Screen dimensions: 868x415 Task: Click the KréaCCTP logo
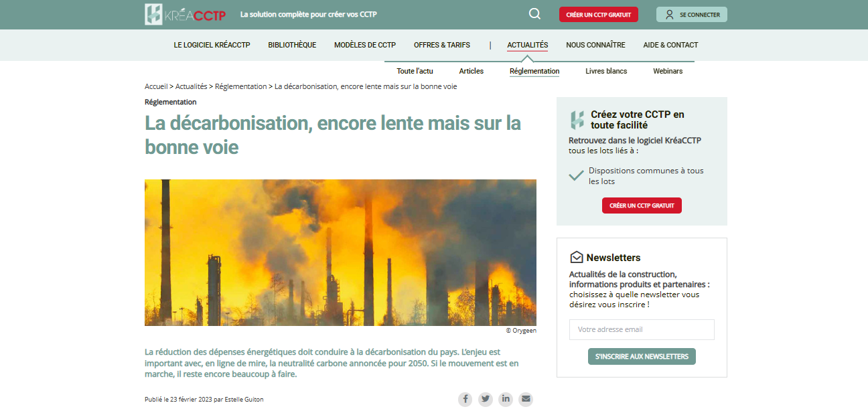tap(186, 15)
